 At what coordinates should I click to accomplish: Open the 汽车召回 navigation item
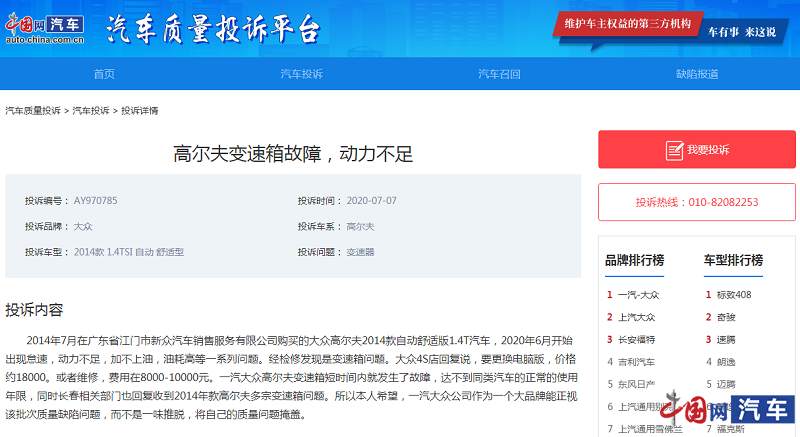pyautogui.click(x=499, y=74)
